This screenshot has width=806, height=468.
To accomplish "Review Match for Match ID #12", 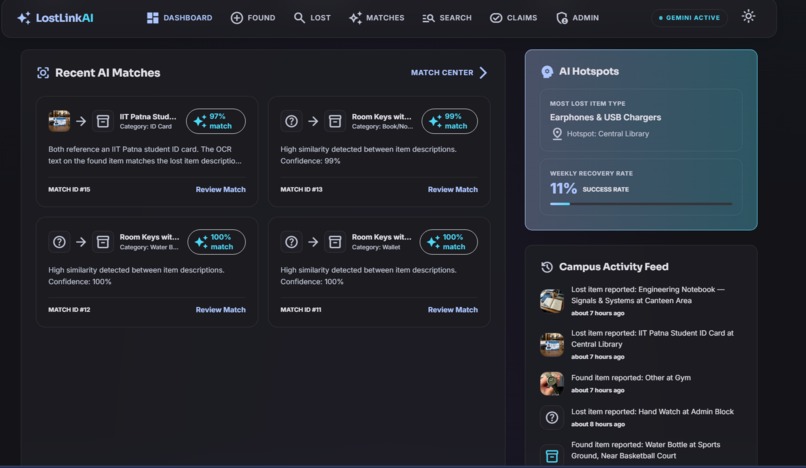I will click(221, 310).
